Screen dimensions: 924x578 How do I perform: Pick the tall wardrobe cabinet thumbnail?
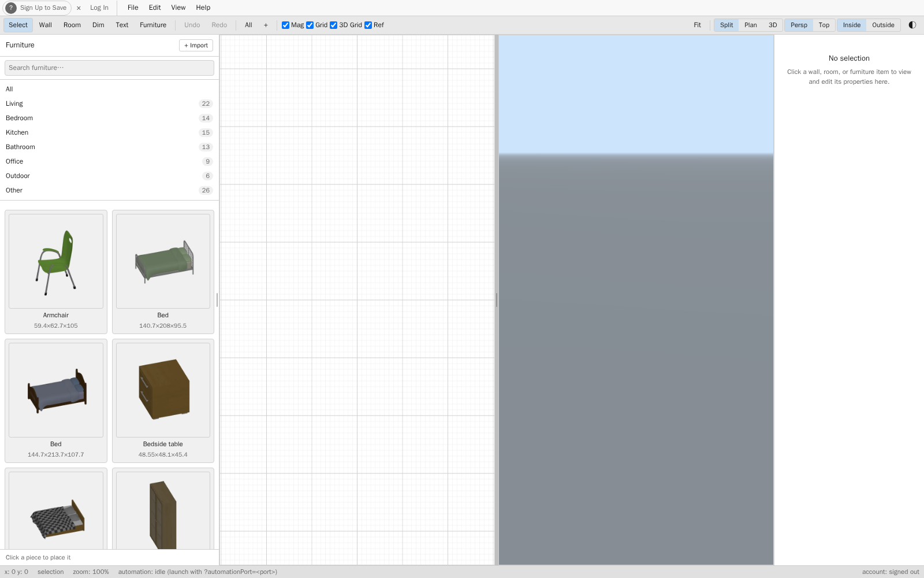tap(163, 511)
